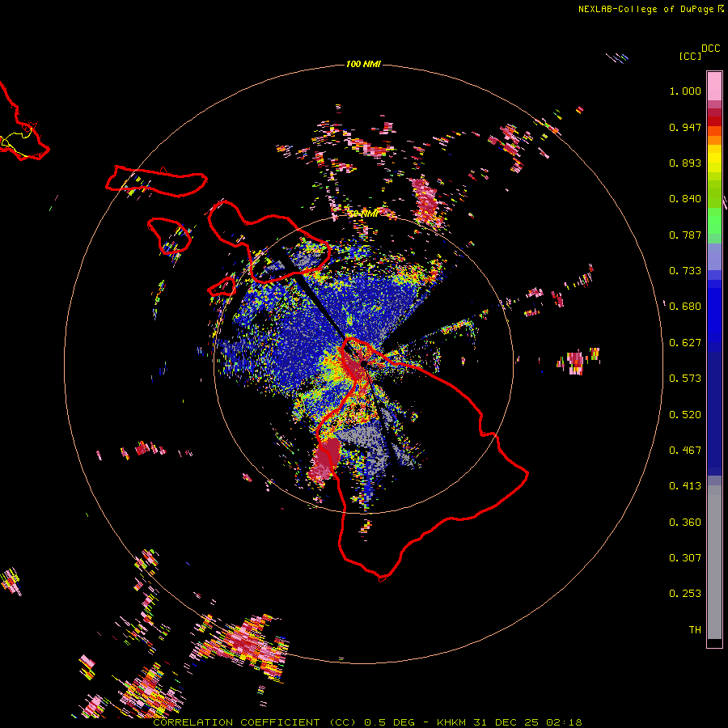The height and width of the screenshot is (728, 728).
Task: Click the 50 NMI range ring label
Action: (363, 214)
